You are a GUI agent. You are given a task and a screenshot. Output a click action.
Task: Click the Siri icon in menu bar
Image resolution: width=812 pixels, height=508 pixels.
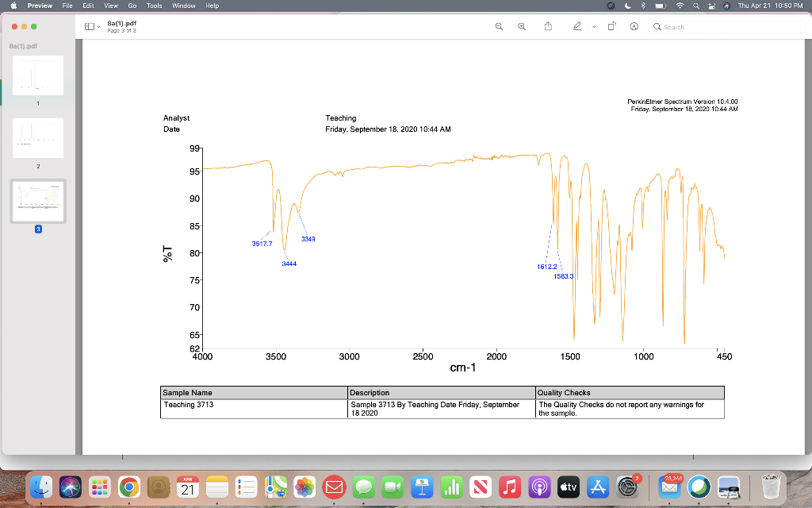(x=726, y=6)
